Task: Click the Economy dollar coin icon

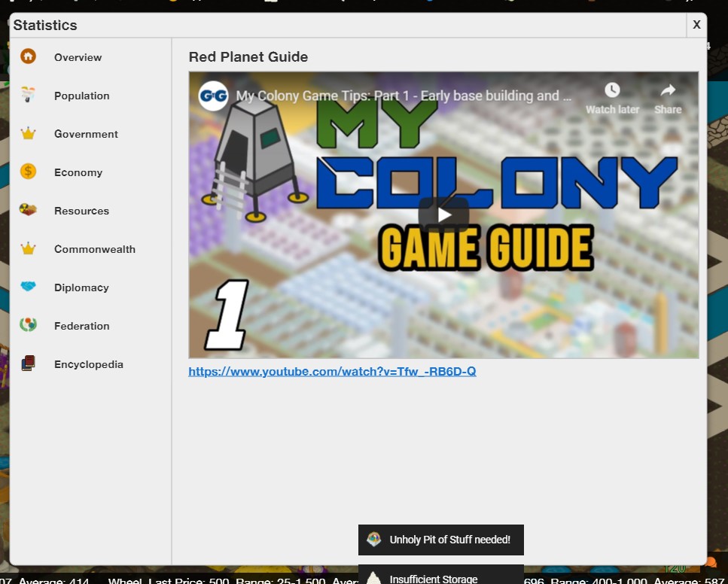Action: 28,172
